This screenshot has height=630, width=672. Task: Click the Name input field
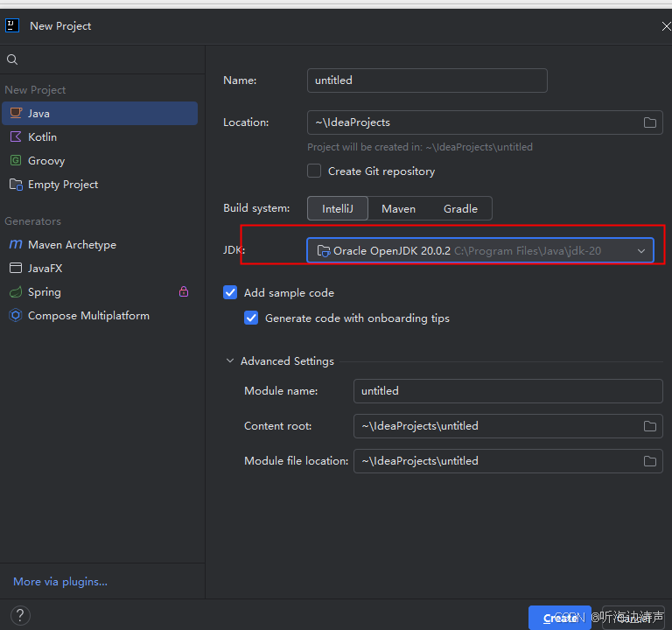(427, 80)
